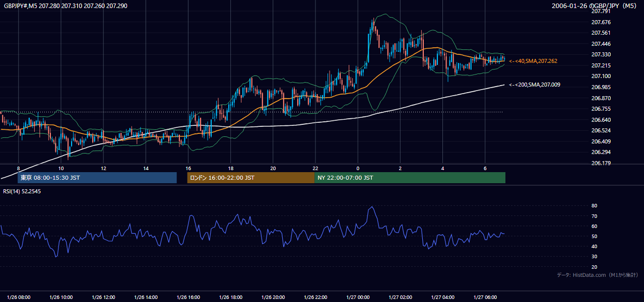Click the 1/27 02:00 date label

400,297
